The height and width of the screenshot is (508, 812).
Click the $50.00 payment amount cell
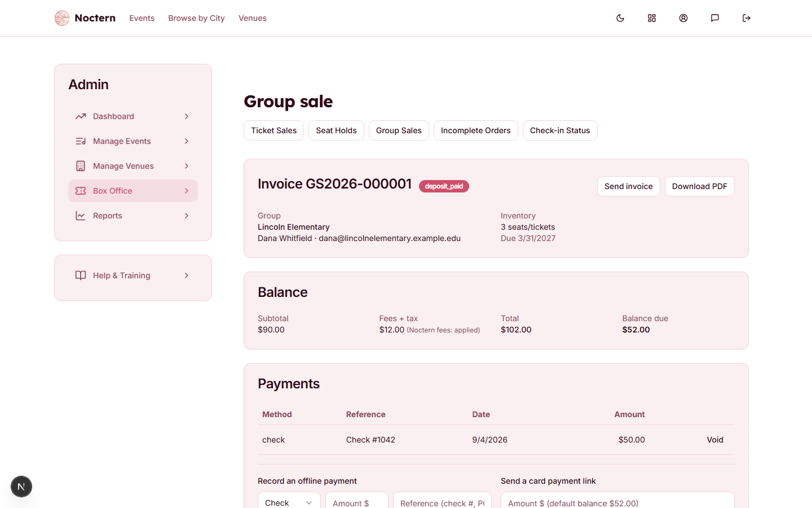632,440
